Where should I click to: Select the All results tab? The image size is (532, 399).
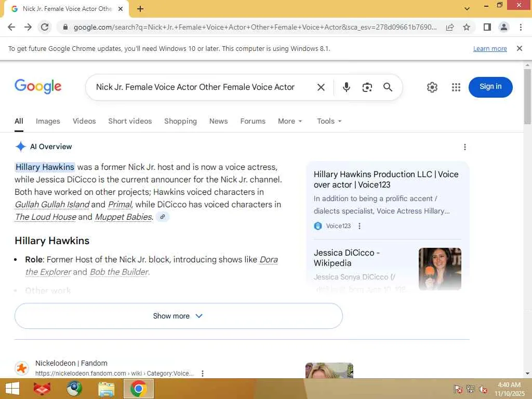19,121
